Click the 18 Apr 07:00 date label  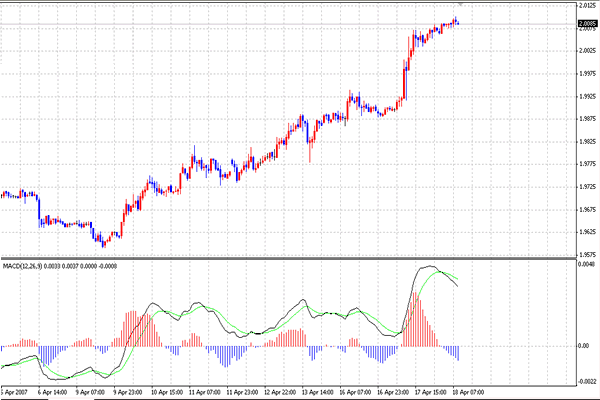click(468, 392)
